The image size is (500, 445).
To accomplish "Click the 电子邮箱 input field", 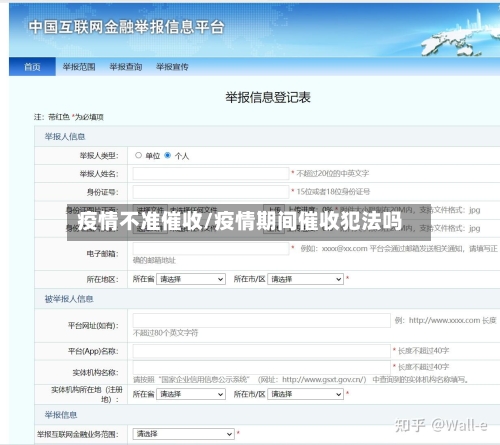I will pyautogui.click(x=211, y=249).
